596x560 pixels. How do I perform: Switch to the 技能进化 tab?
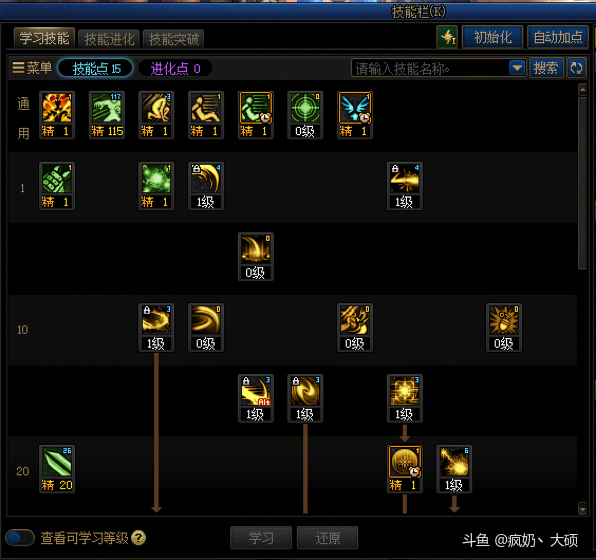tap(109, 39)
